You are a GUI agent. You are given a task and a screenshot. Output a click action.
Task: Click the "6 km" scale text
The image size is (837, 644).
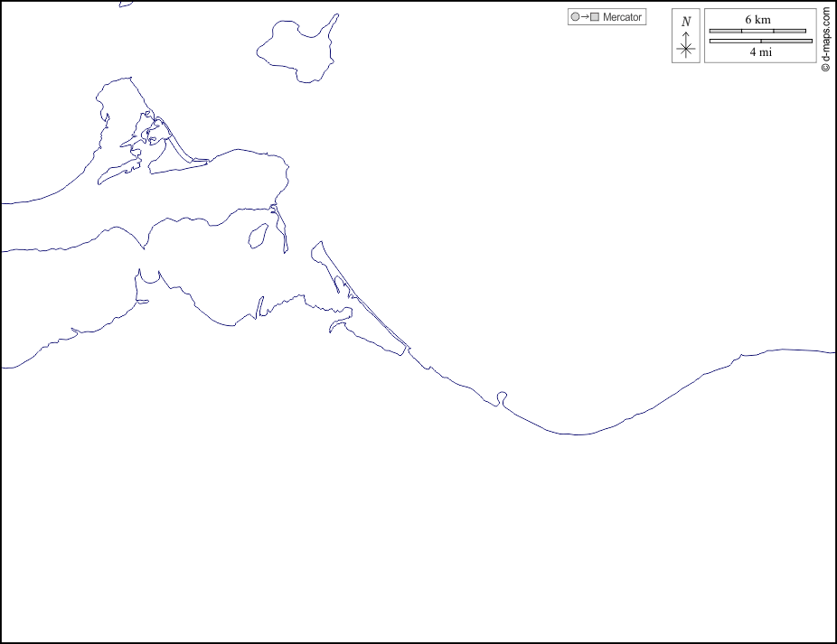click(758, 19)
